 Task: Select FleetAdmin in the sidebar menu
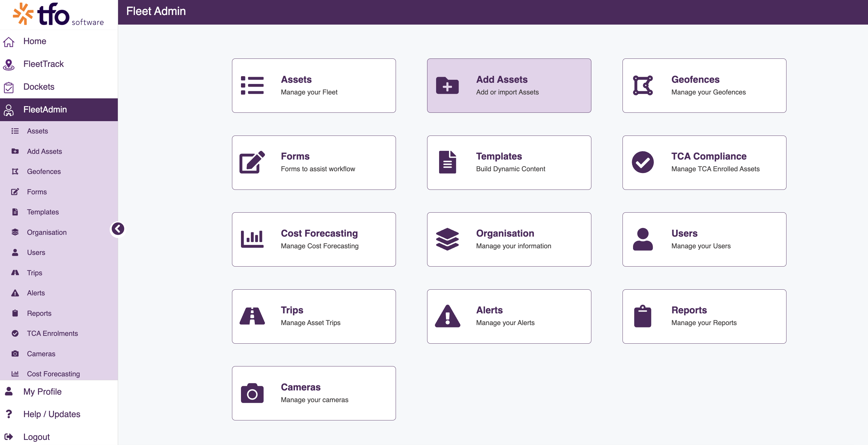point(59,110)
